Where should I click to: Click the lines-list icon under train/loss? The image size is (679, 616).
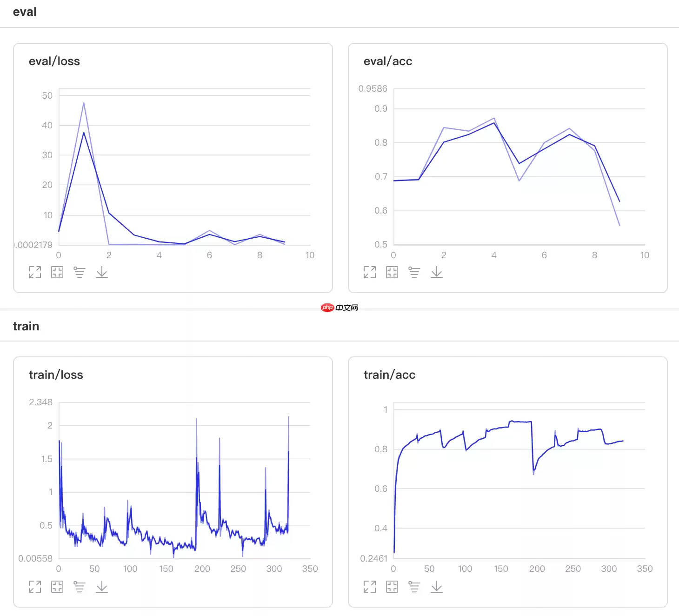click(x=80, y=587)
